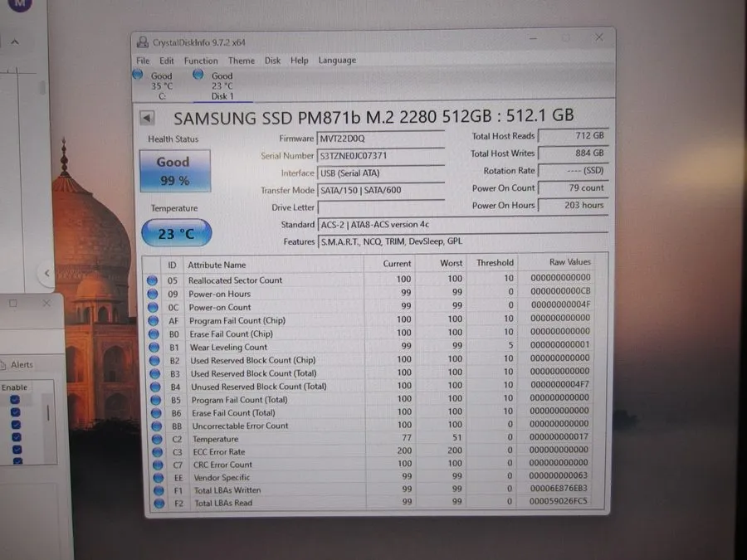Image resolution: width=747 pixels, height=560 pixels.
Task: Click status icon for ECC Error Rate
Action: click(158, 452)
